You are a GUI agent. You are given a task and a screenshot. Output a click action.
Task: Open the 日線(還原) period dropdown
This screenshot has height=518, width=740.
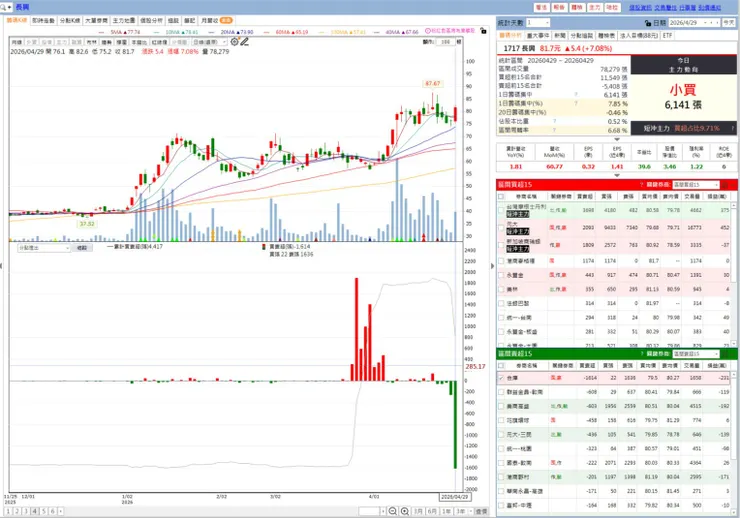(209, 42)
